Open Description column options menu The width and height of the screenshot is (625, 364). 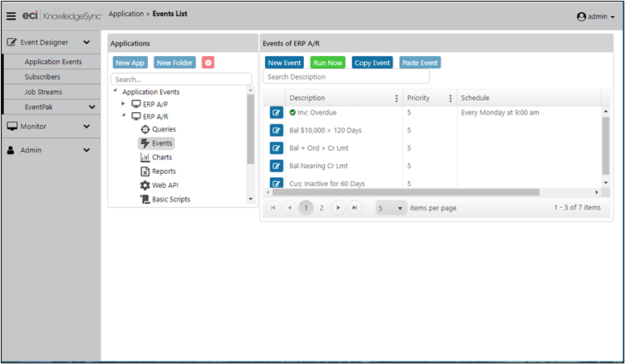pos(396,98)
